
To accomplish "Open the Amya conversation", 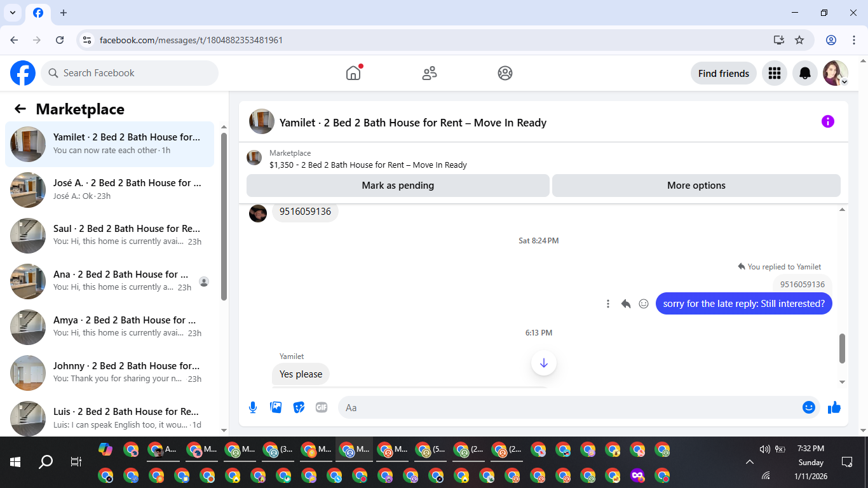I will click(110, 327).
